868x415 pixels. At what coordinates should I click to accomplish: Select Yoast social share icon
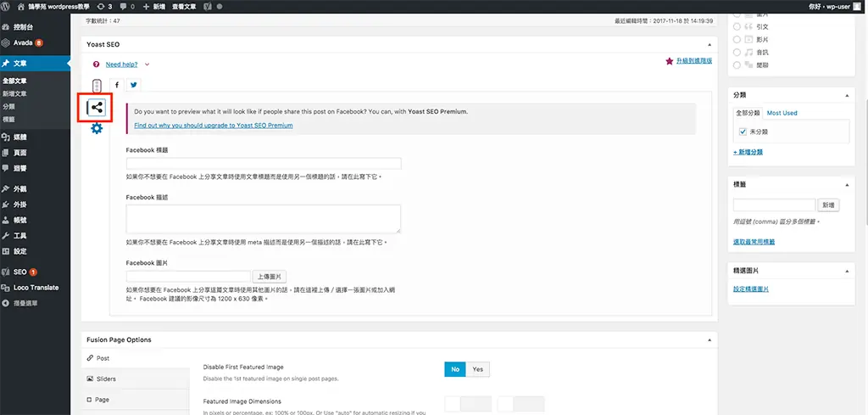point(97,108)
